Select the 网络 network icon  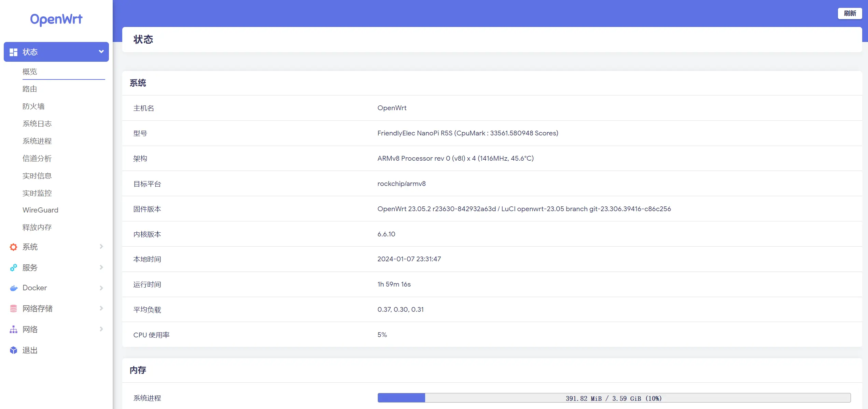tap(13, 329)
